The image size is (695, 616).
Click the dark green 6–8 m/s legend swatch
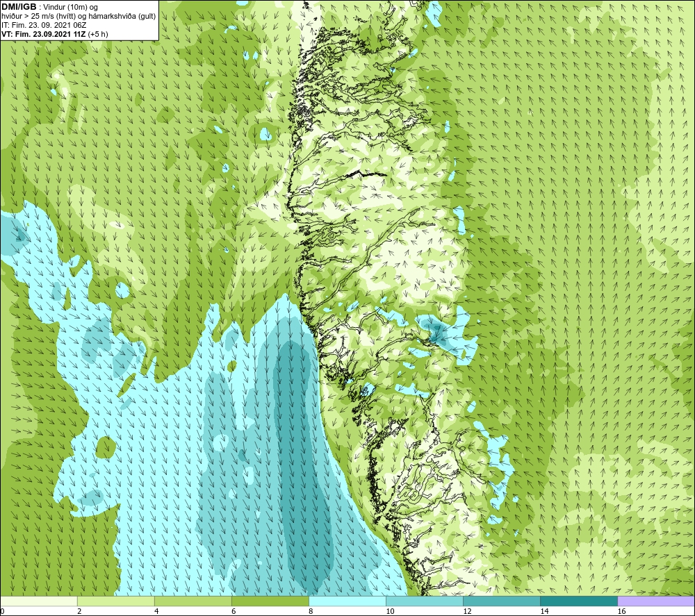[270, 601]
